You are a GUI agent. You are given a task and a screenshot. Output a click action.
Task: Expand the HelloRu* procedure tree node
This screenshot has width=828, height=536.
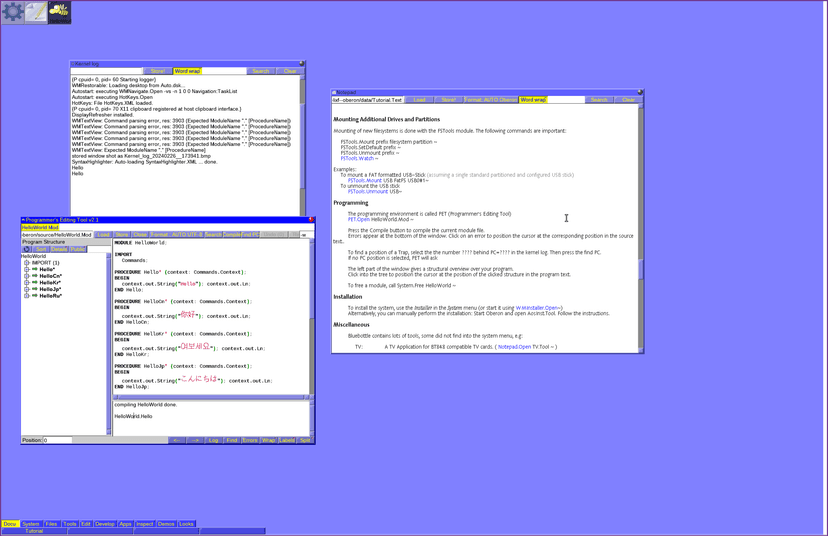pos(27,296)
